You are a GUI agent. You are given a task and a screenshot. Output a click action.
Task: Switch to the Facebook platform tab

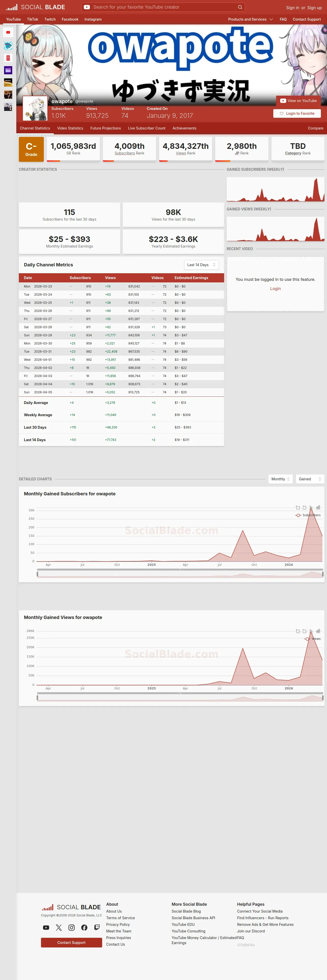point(70,19)
